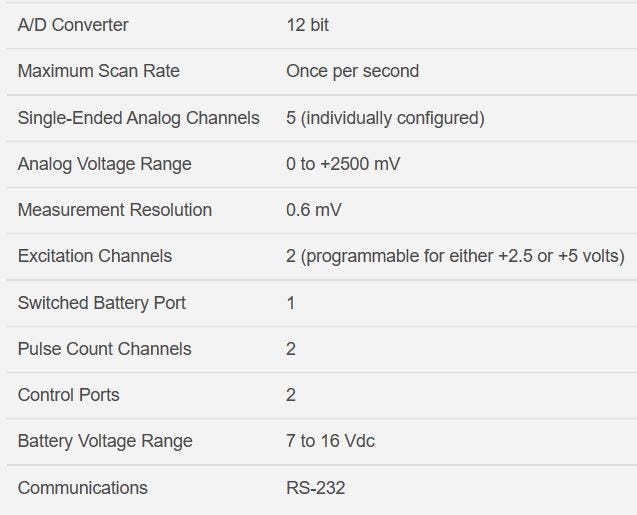Select "5 (individually configured)" text

[x=385, y=118]
